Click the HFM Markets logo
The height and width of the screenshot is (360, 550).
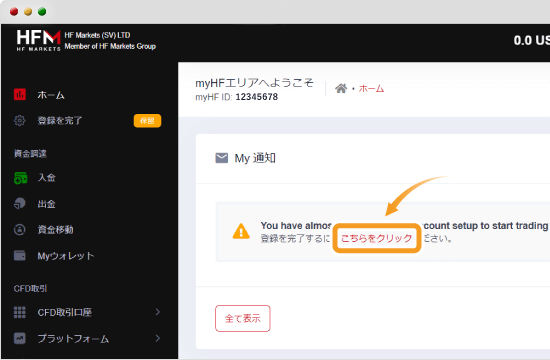pos(39,41)
